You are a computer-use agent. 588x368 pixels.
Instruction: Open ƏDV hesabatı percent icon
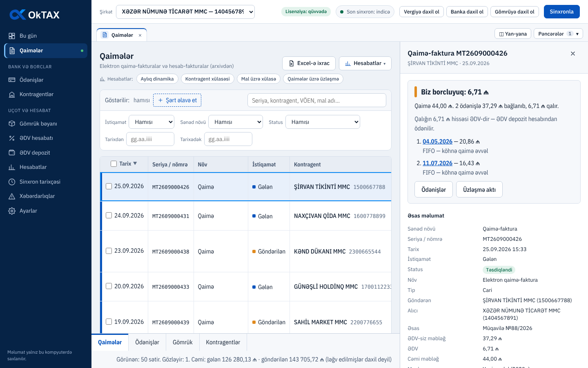[x=12, y=138]
